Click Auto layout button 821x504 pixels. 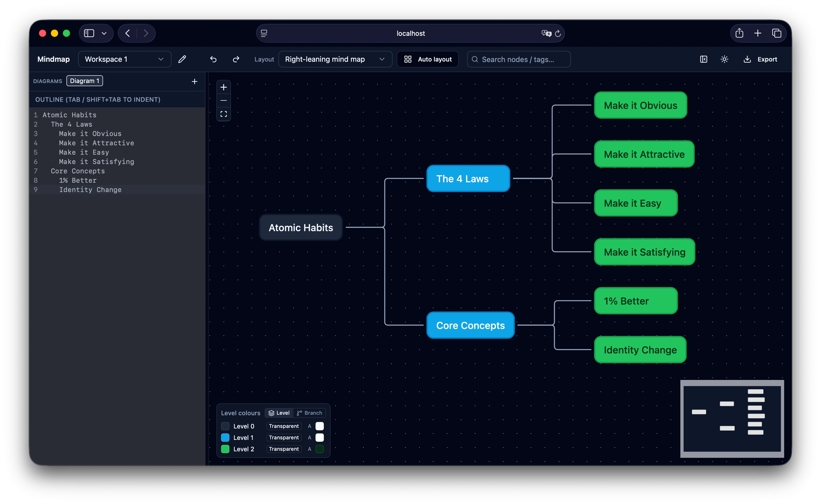427,59
